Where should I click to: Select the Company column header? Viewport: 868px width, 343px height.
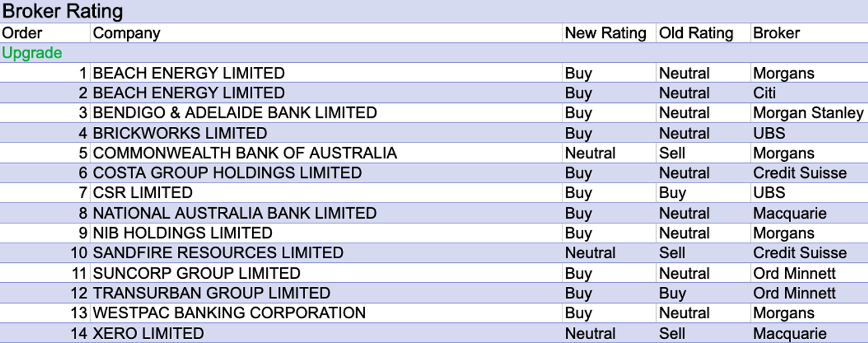pyautogui.click(x=126, y=33)
